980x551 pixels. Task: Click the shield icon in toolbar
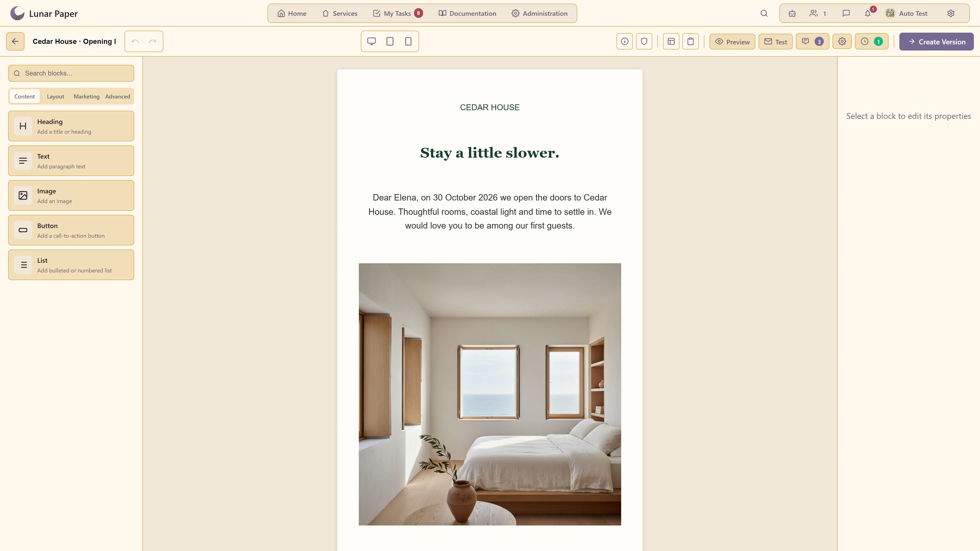tap(644, 41)
